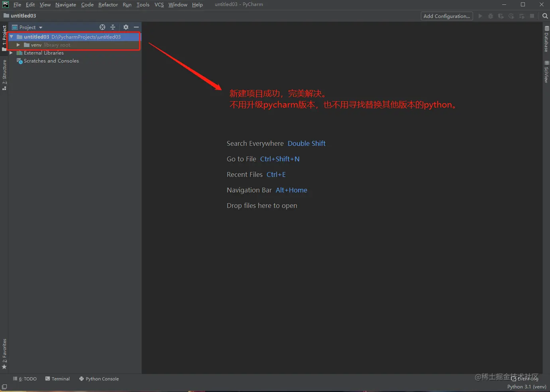Click the External Libraries bars icon
This screenshot has width=550, height=392.
point(20,53)
